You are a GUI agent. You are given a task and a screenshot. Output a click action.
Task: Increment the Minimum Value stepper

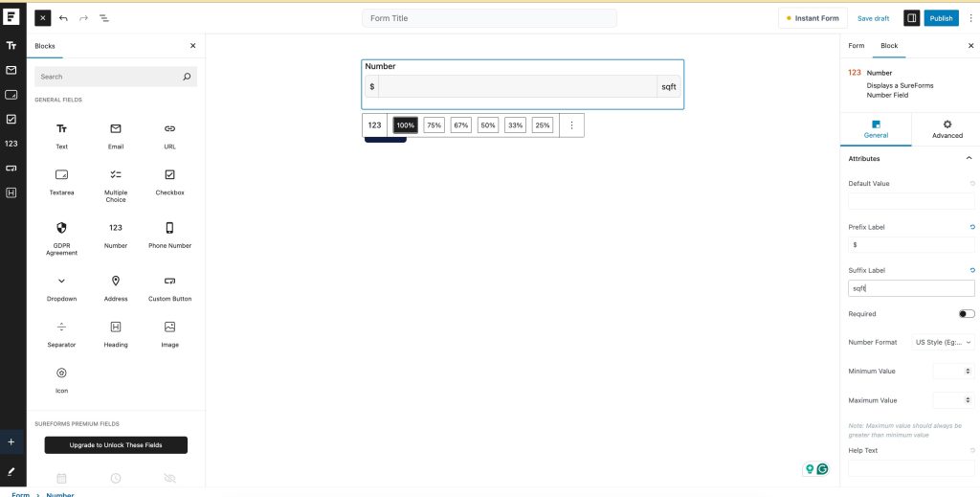[969, 369]
